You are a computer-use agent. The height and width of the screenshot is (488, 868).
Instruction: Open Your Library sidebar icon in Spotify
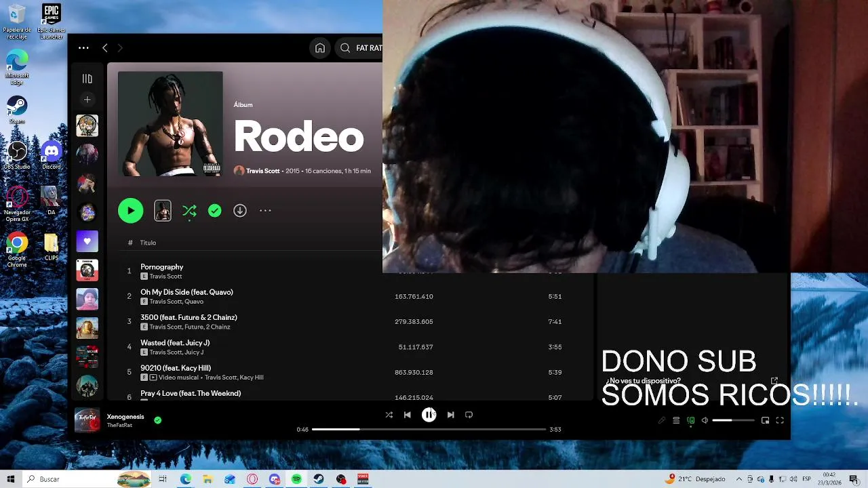coord(87,79)
